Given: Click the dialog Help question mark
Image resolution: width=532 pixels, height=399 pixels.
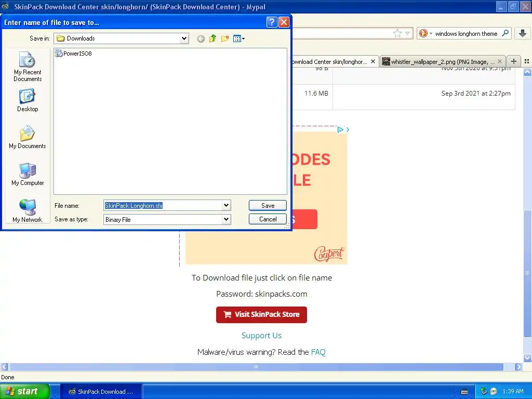Looking at the screenshot, I should (x=271, y=22).
